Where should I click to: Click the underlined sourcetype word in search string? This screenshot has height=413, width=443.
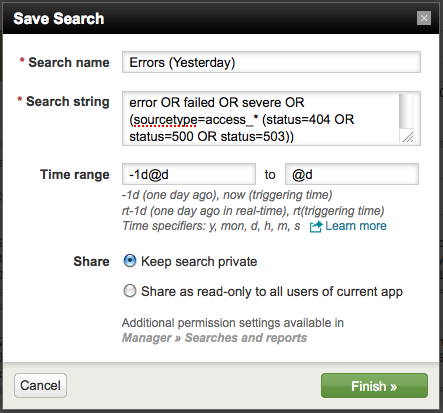(x=165, y=120)
